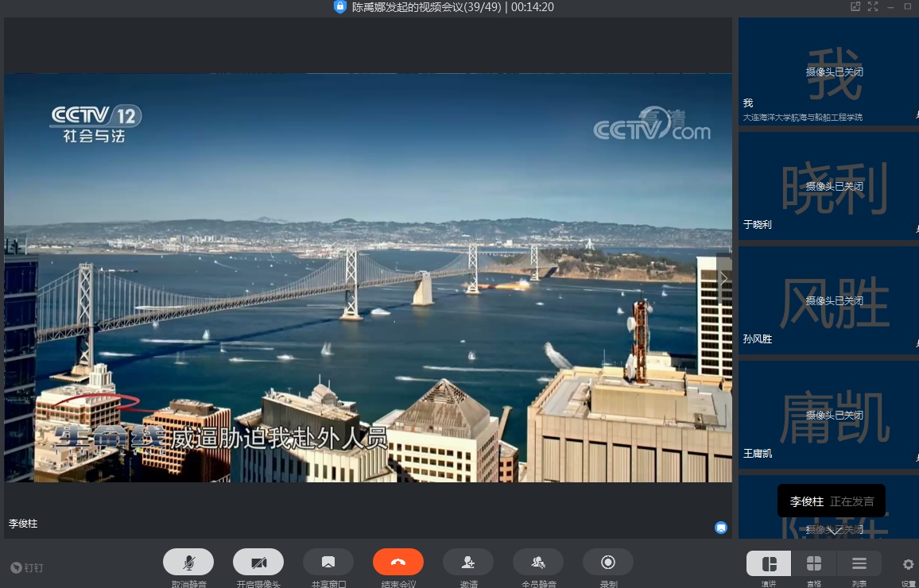Invite participants using the 邀请 icon

tap(468, 562)
